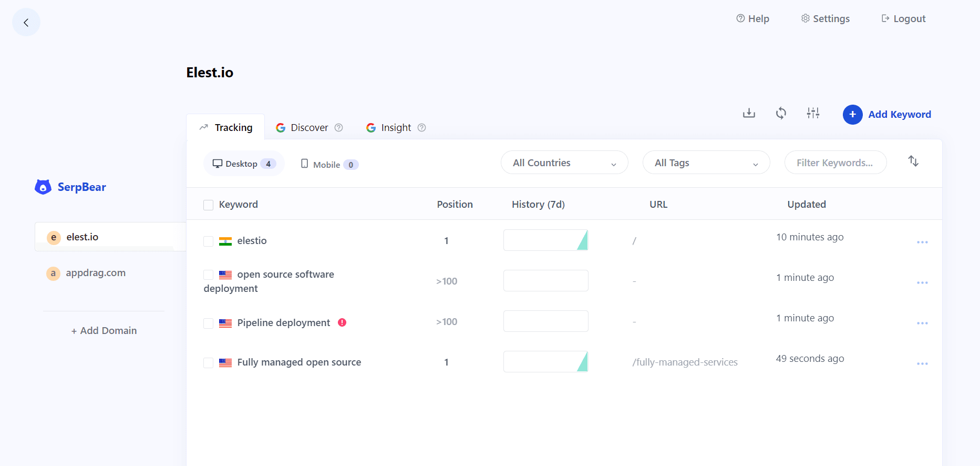Click the refresh all keywords icon

[x=781, y=113]
